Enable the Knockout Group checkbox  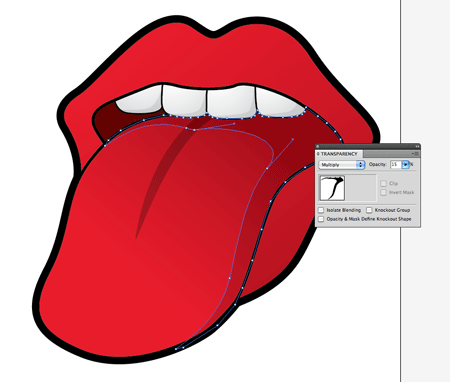click(369, 210)
